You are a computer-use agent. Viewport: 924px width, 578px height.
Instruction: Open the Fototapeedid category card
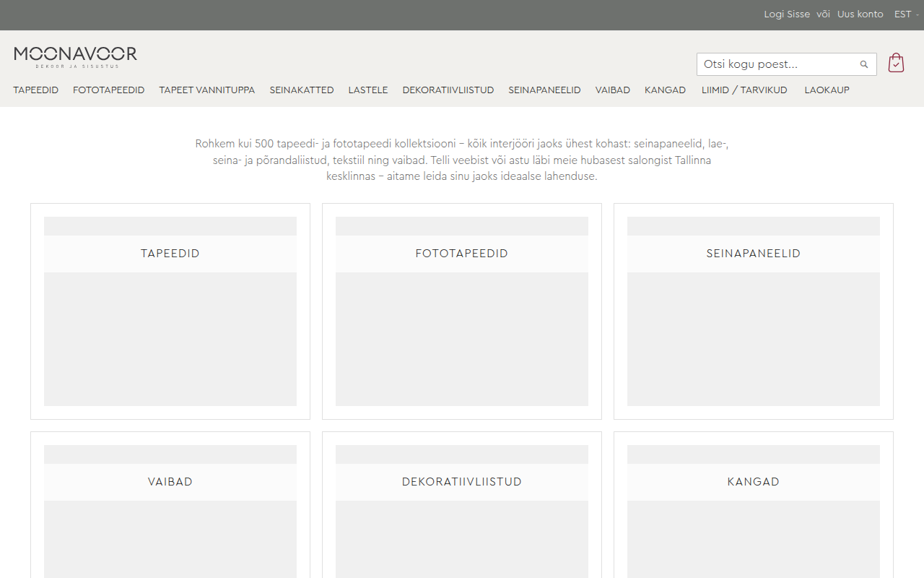(462, 311)
